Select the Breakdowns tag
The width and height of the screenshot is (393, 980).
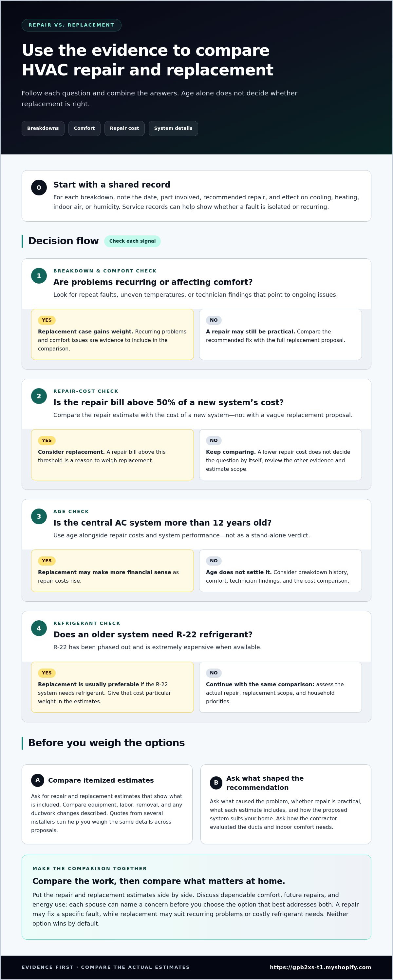point(43,128)
